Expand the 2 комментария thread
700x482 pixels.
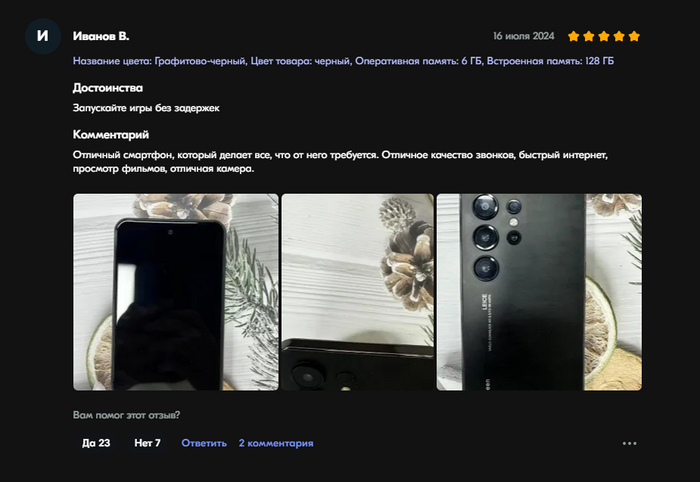coord(276,443)
